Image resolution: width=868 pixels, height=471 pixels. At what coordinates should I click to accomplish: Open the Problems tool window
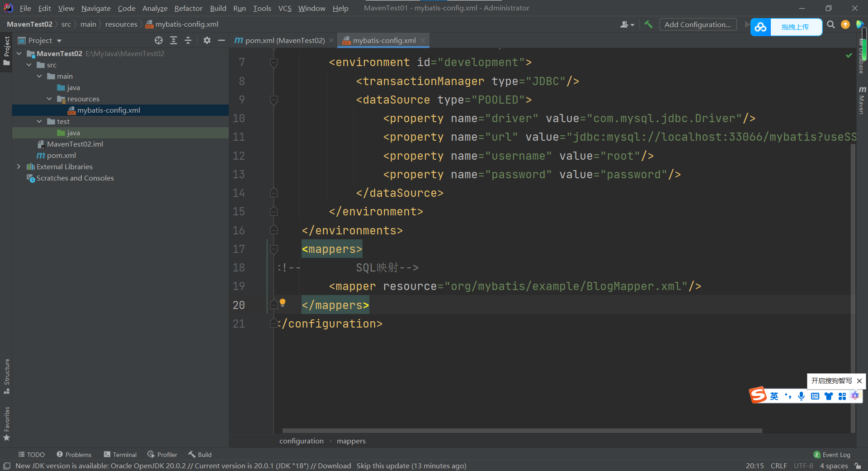click(x=74, y=455)
